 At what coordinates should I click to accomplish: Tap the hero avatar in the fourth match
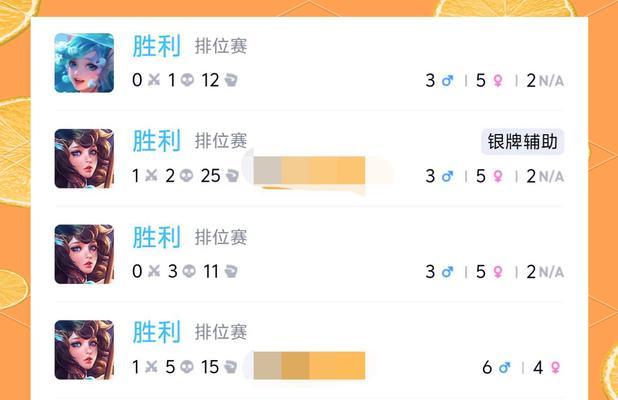(x=84, y=350)
